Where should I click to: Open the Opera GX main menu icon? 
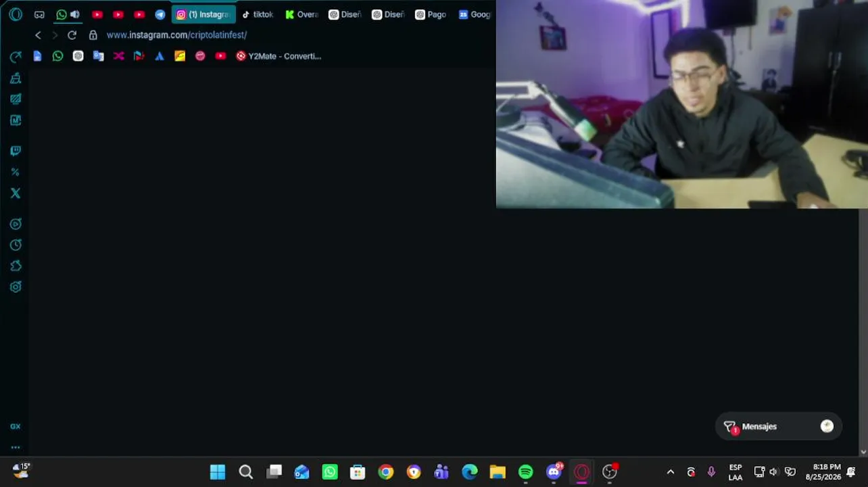point(16,14)
